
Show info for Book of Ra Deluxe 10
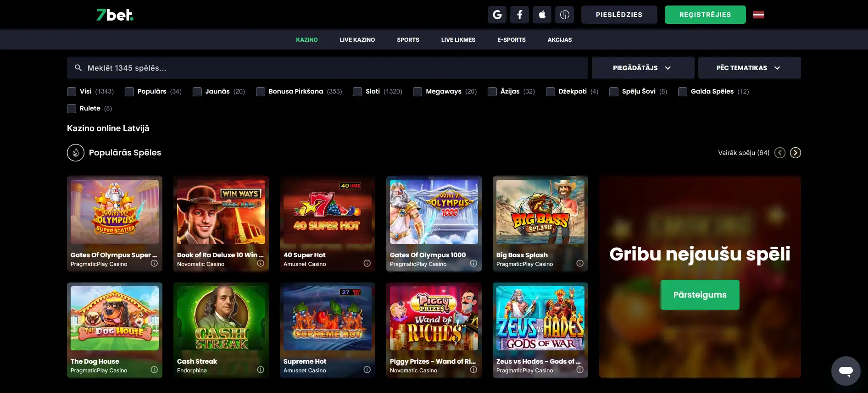pos(261,263)
